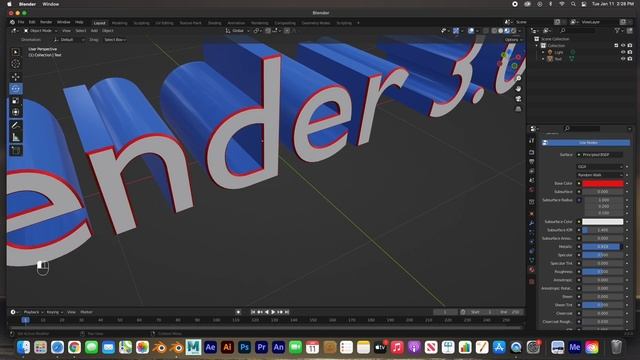Open the Render menu
Viewport: 640px width, 360px height.
pyautogui.click(x=46, y=22)
